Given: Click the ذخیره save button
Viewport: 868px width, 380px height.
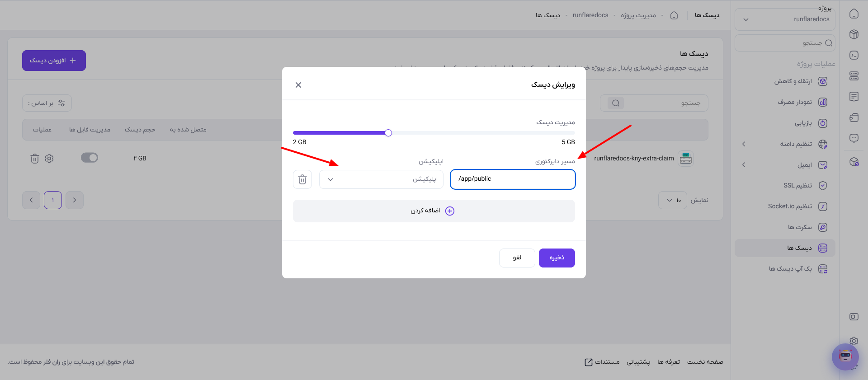Looking at the screenshot, I should click(557, 258).
